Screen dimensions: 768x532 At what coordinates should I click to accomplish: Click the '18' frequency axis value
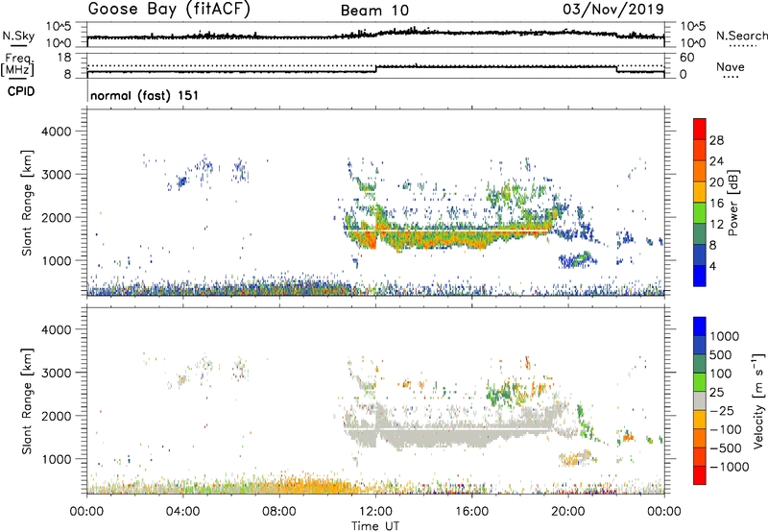tap(63, 58)
